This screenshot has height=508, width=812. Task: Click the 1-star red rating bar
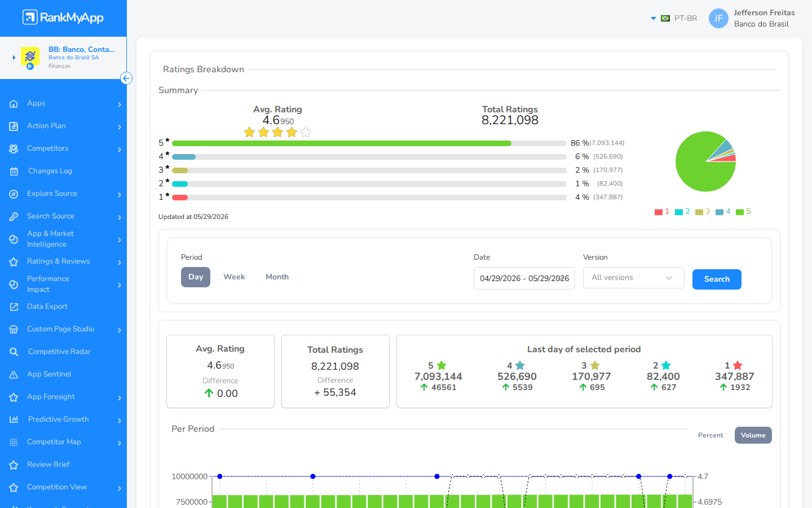pyautogui.click(x=180, y=198)
